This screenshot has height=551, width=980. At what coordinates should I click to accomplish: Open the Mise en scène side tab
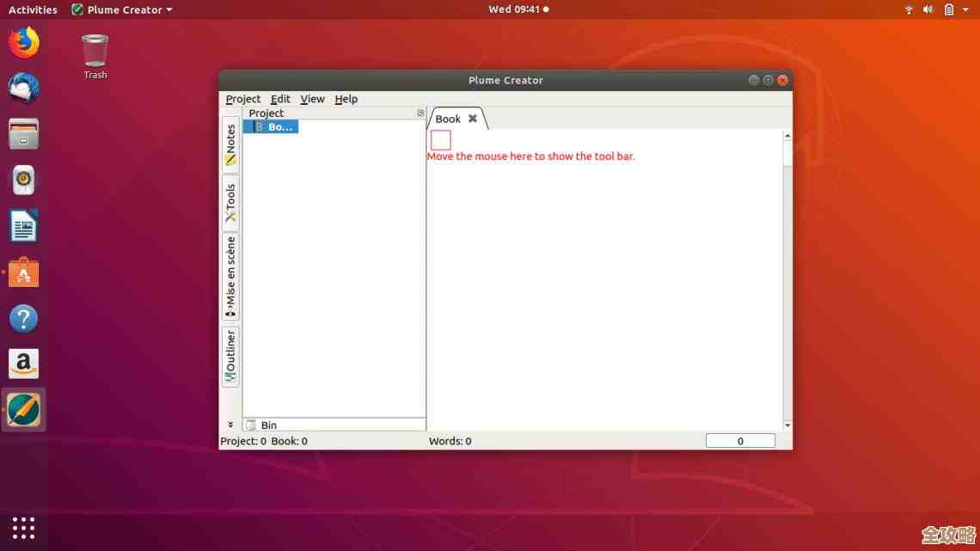coord(230,277)
